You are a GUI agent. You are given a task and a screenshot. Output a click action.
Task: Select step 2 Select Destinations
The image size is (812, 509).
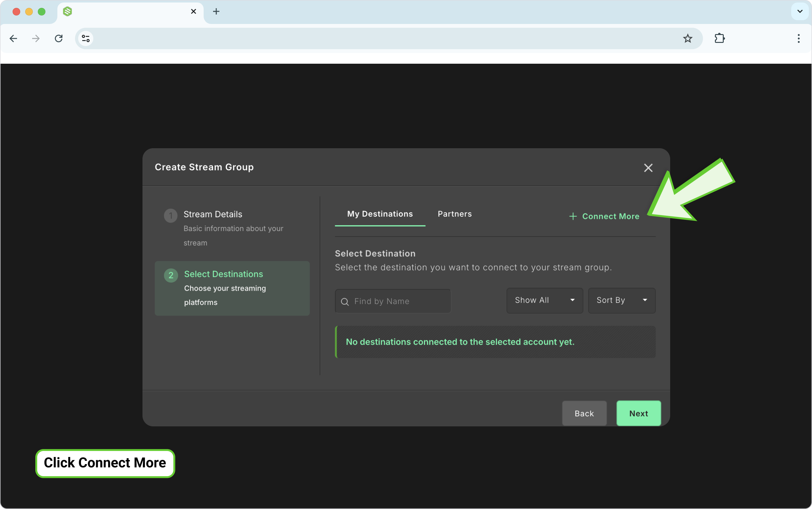[x=232, y=288]
